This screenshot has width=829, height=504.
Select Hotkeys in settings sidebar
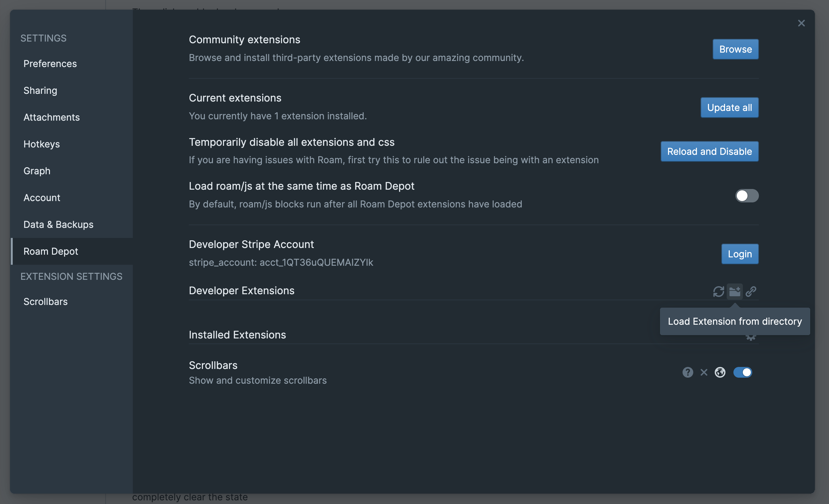click(42, 144)
